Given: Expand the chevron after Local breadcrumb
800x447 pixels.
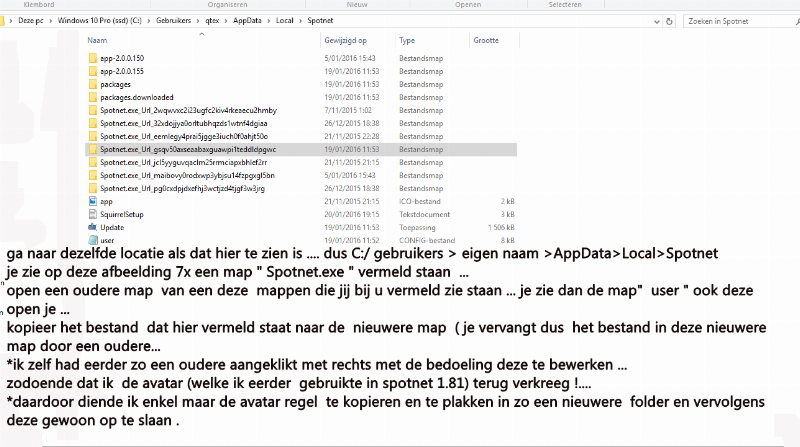Looking at the screenshot, I should click(x=300, y=21).
